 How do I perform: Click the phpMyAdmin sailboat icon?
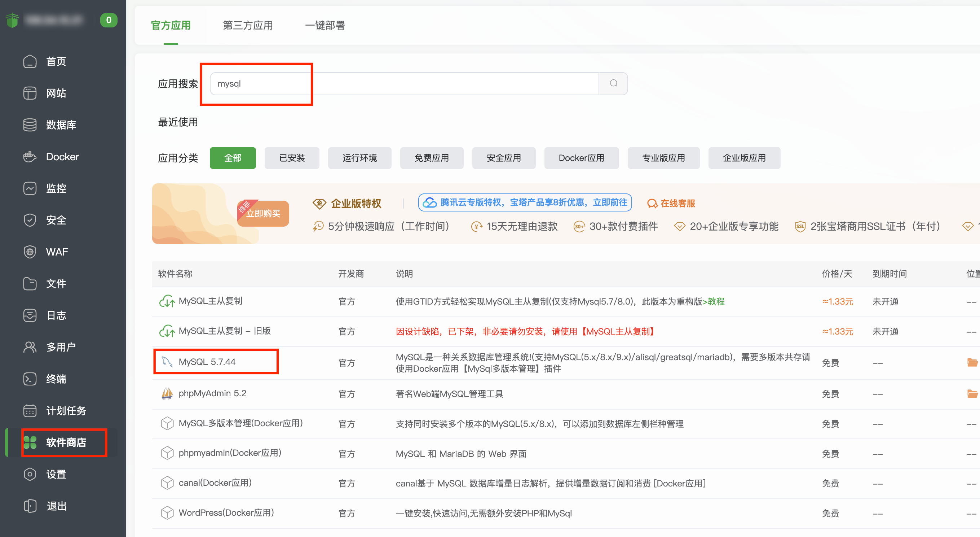(x=167, y=393)
